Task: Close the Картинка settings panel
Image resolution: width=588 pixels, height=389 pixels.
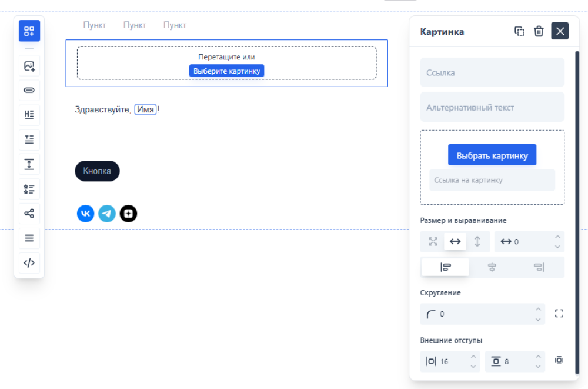Action: [560, 31]
